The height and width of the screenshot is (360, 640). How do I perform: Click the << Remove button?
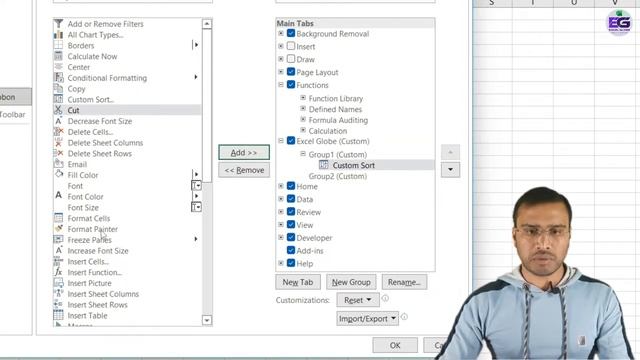coord(244,170)
